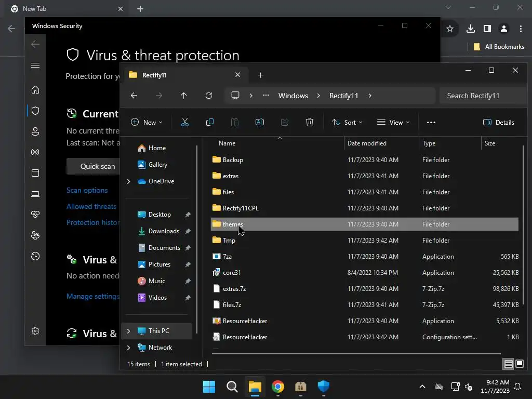Open Windows Security shield on taskbar
Screen dimensions: 532x399
point(324,387)
